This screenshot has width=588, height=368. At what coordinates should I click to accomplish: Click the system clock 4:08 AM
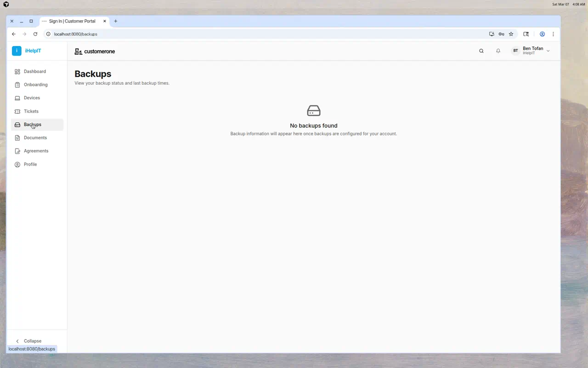point(579,4)
